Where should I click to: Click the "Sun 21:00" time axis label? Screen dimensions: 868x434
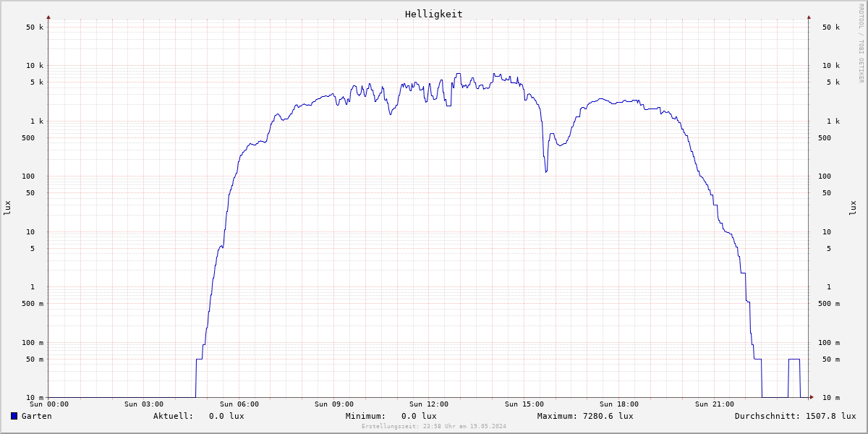[x=715, y=404]
